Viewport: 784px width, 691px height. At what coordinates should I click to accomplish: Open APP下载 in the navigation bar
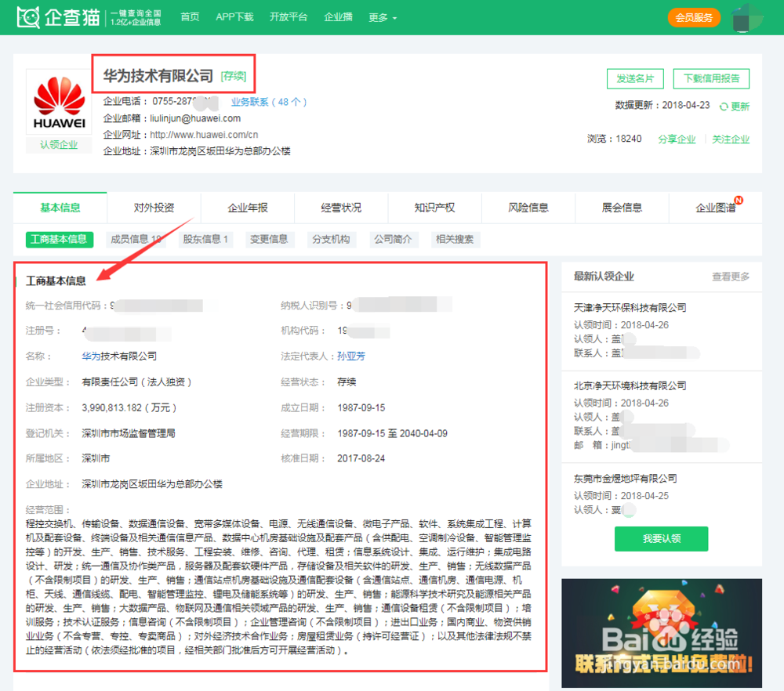(x=234, y=17)
